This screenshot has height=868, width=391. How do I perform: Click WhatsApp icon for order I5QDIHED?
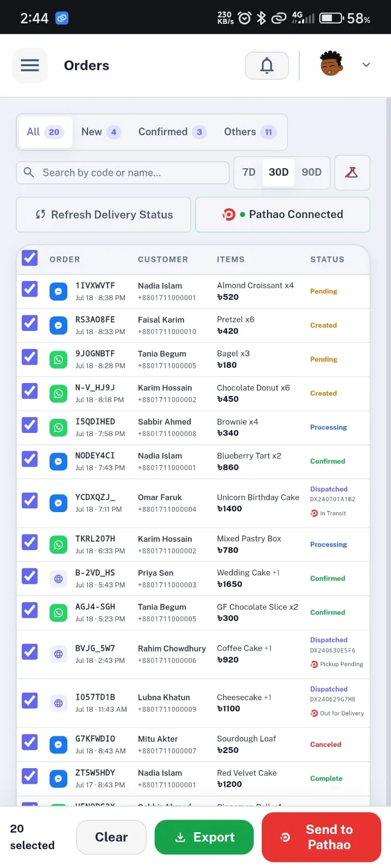tap(58, 427)
